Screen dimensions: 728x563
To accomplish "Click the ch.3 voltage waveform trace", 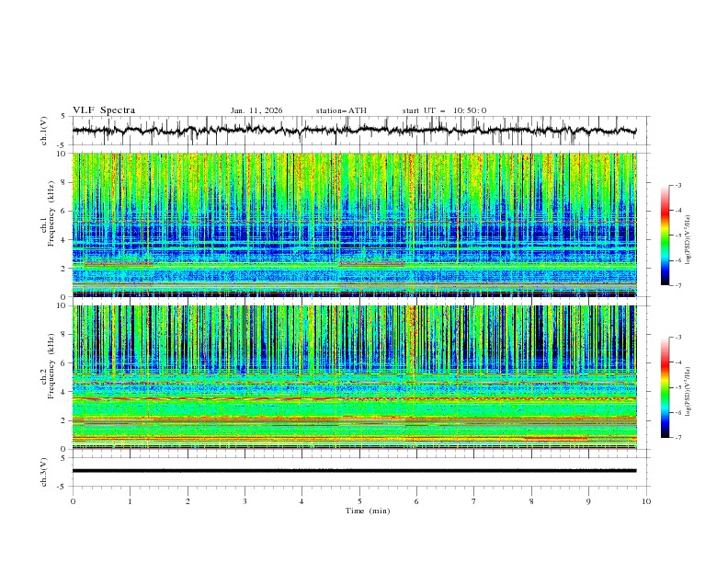I will click(x=354, y=471).
